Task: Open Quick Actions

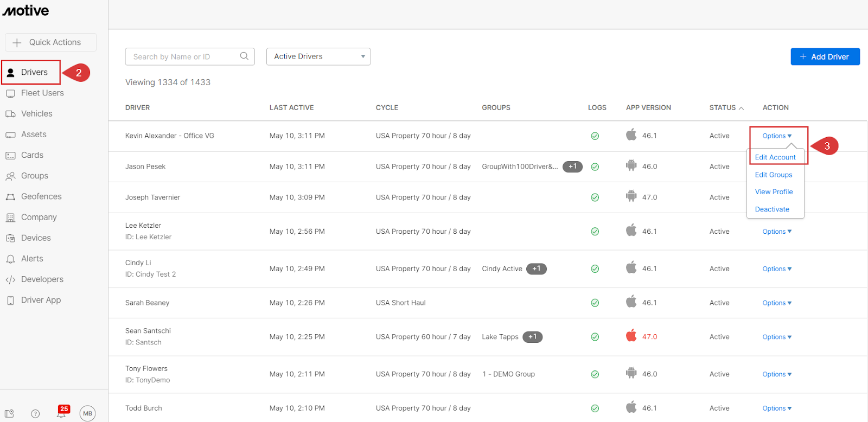Action: [51, 42]
